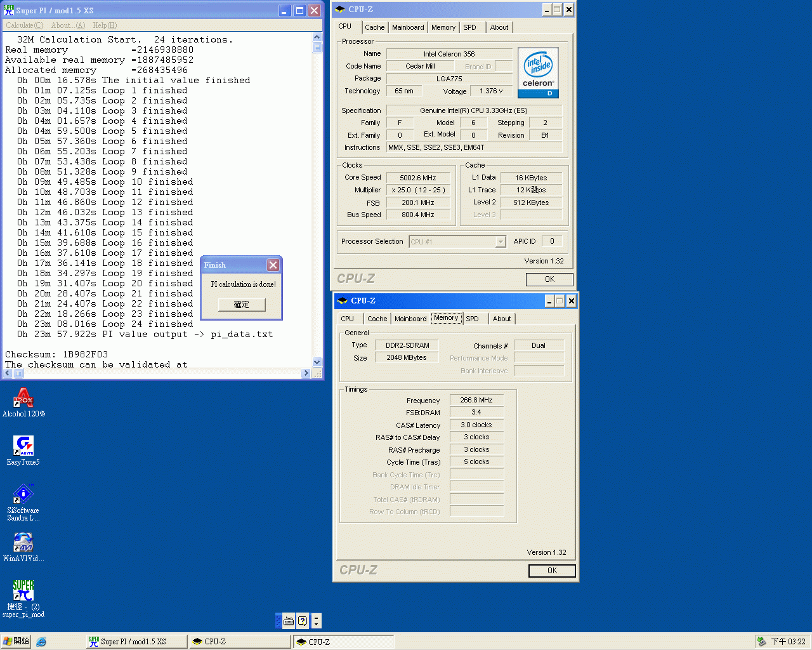The height and width of the screenshot is (650, 812).
Task: Click Super PI horizontal scrollbar left arrow
Action: 8,373
